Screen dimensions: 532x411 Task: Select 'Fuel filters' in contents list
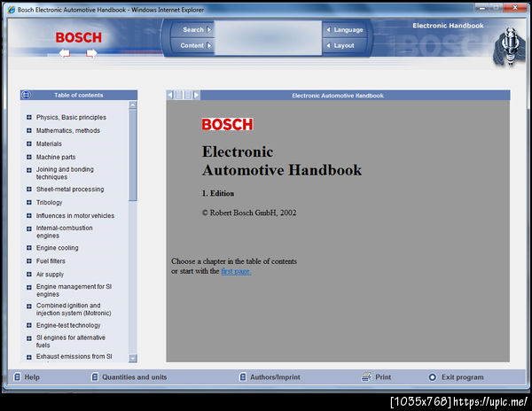(x=51, y=261)
